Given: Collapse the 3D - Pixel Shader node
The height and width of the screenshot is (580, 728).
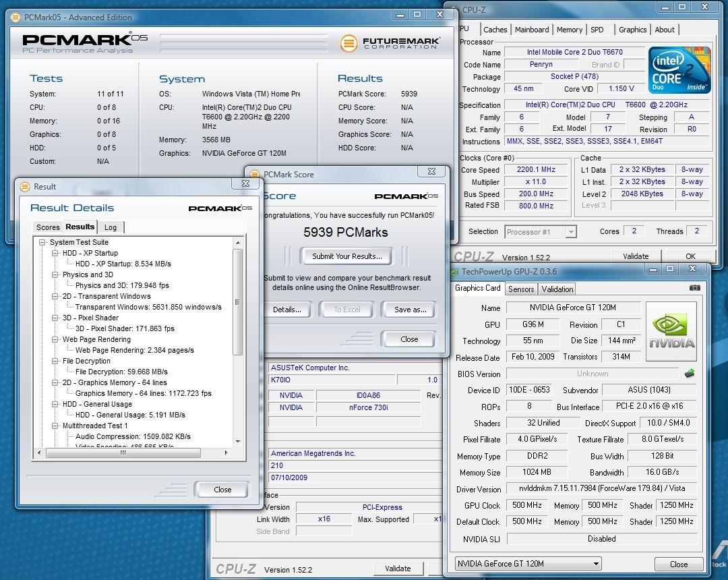Looking at the screenshot, I should point(55,318).
